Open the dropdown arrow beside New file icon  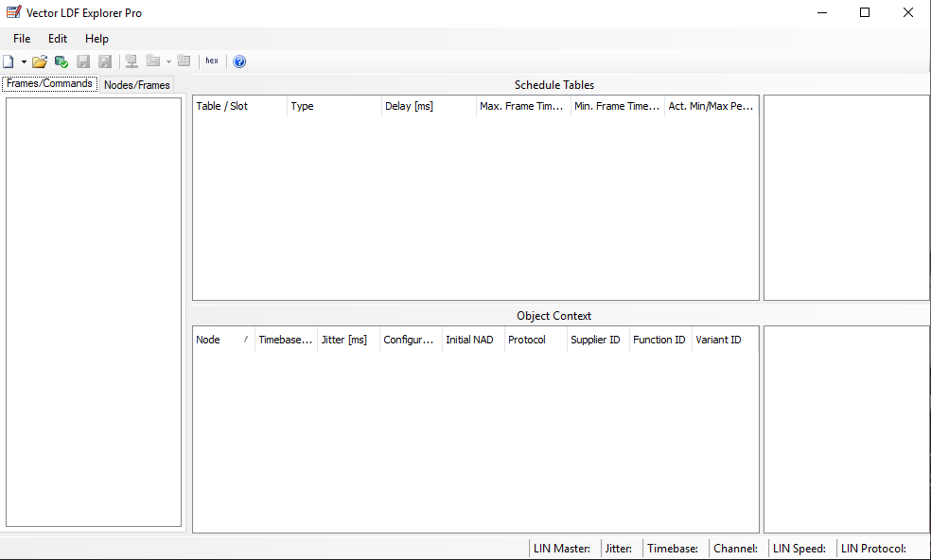(24, 61)
